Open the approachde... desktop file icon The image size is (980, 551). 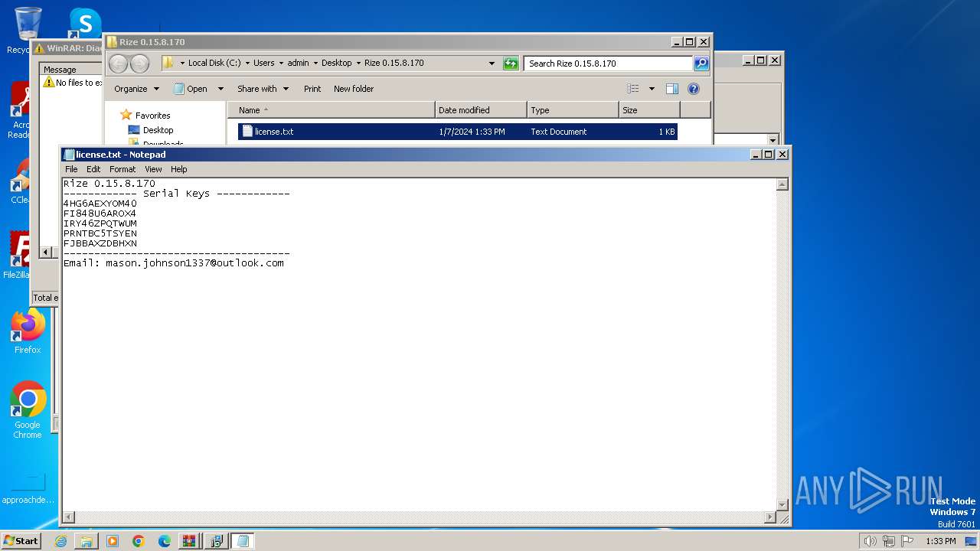click(28, 488)
